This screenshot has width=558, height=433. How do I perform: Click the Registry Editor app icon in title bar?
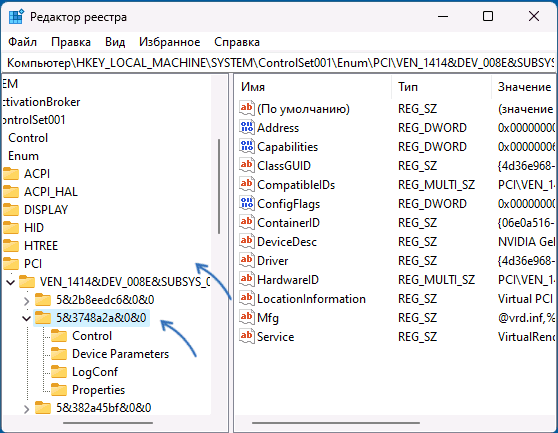click(16, 17)
